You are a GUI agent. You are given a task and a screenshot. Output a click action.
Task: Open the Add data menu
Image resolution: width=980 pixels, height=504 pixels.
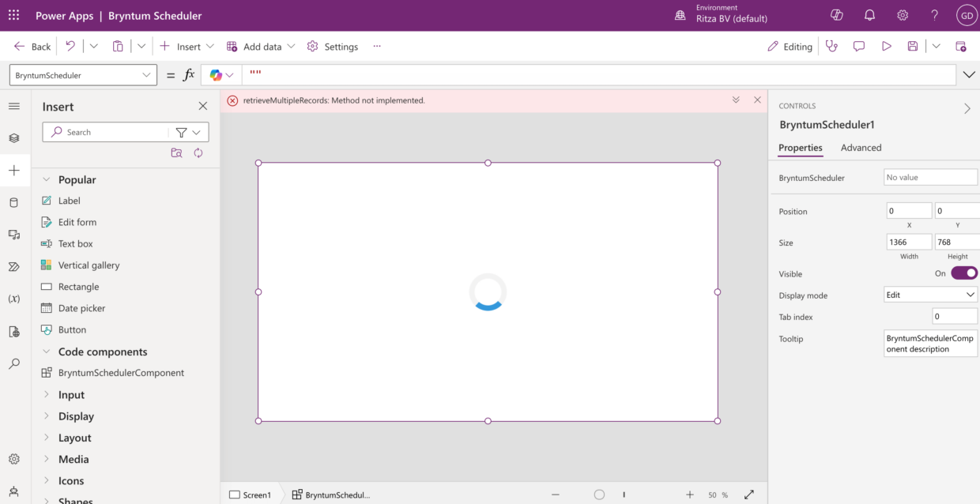pyautogui.click(x=261, y=47)
